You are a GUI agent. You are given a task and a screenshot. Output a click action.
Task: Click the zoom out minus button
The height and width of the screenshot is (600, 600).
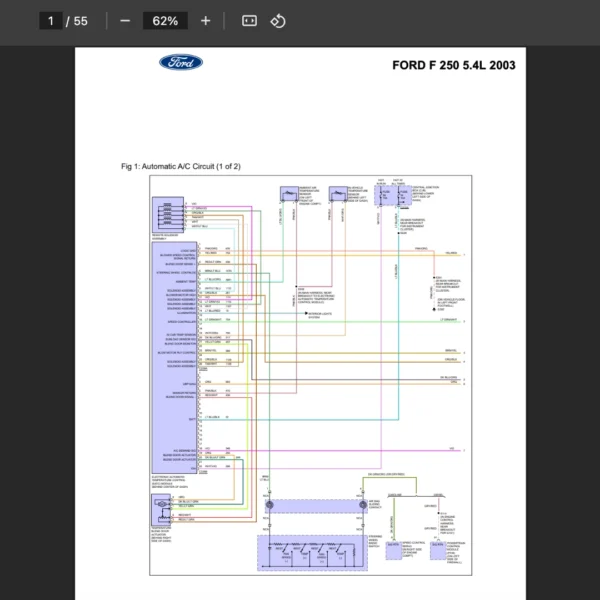125,21
